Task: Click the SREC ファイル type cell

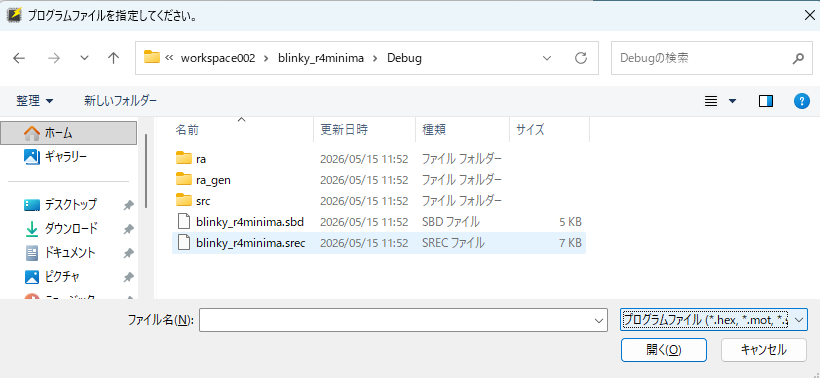Action: (453, 243)
